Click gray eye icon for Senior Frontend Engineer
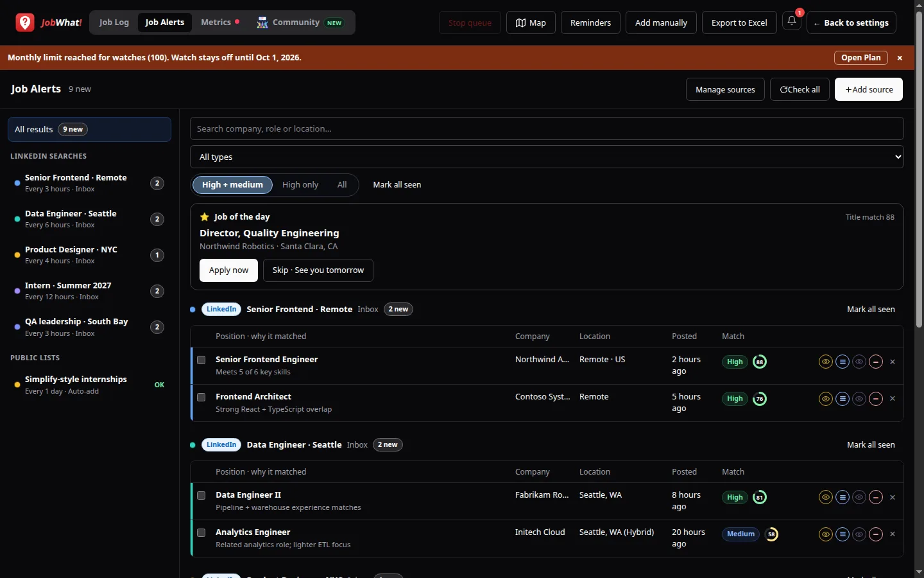924x578 pixels. pyautogui.click(x=859, y=362)
